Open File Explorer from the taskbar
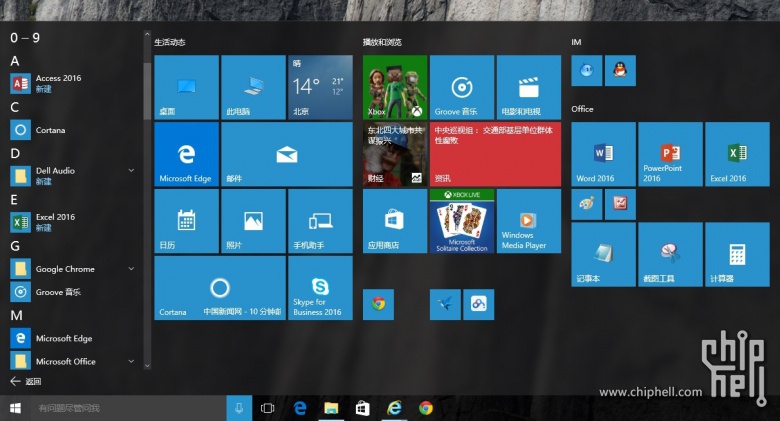This screenshot has width=780, height=421. [x=331, y=408]
